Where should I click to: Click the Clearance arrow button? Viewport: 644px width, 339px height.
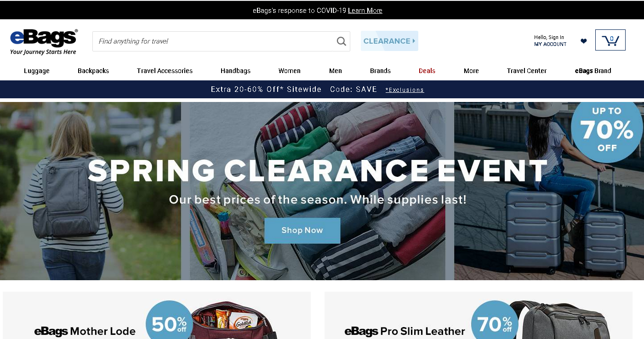pyautogui.click(x=389, y=41)
